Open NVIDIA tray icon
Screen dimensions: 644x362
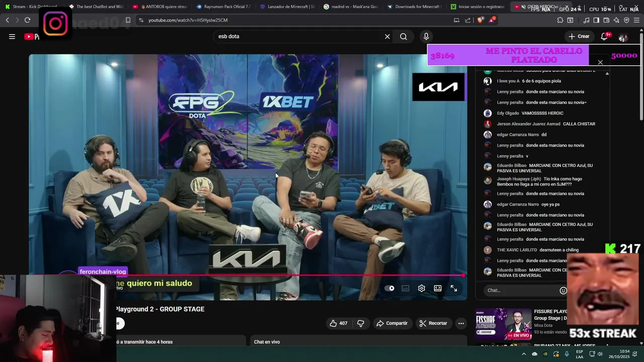tap(545, 354)
